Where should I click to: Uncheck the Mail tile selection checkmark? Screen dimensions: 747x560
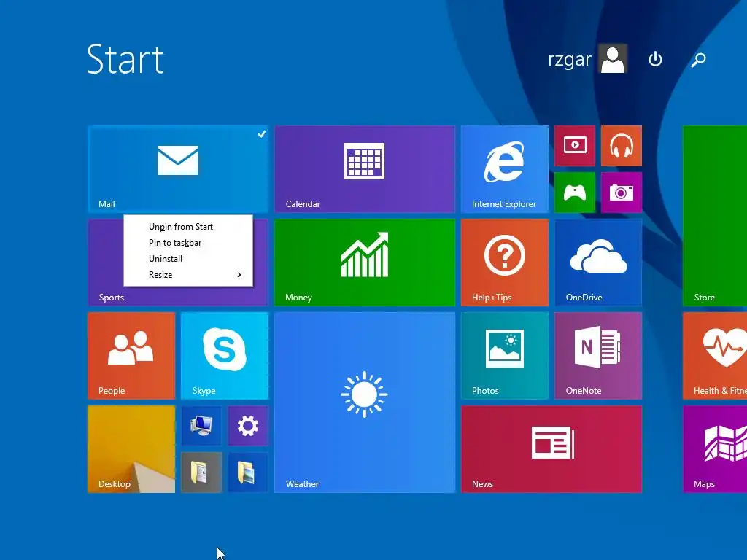click(x=262, y=134)
